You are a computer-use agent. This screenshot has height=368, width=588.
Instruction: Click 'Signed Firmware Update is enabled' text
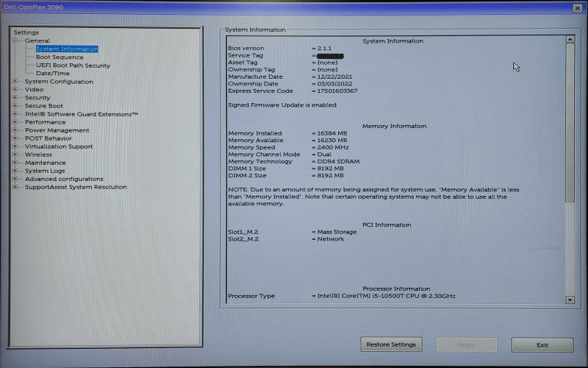click(282, 105)
